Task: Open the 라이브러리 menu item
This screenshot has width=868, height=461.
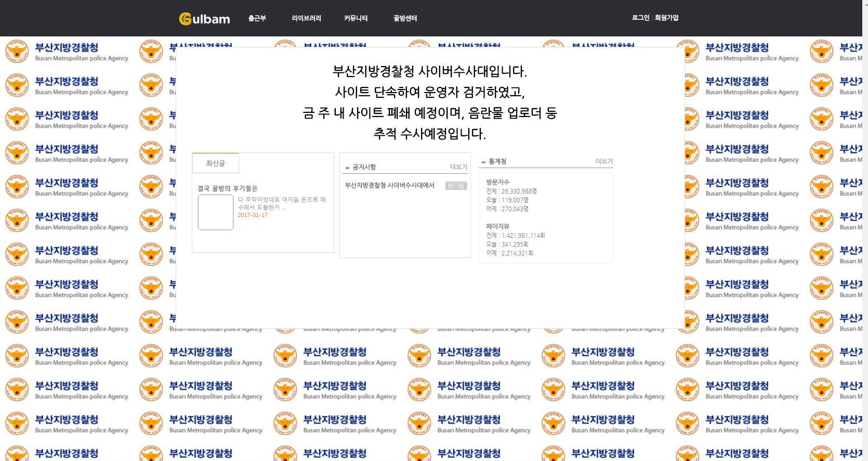Action: [x=306, y=18]
